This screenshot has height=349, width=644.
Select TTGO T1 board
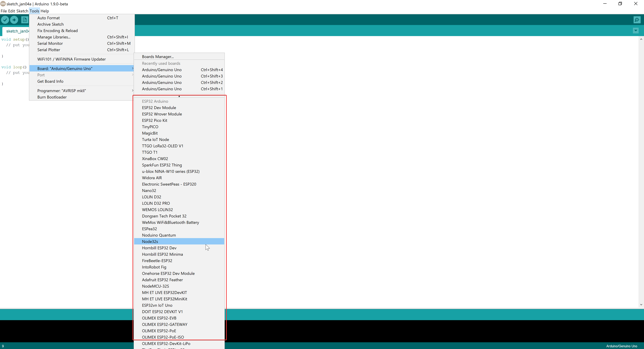pyautogui.click(x=179, y=152)
